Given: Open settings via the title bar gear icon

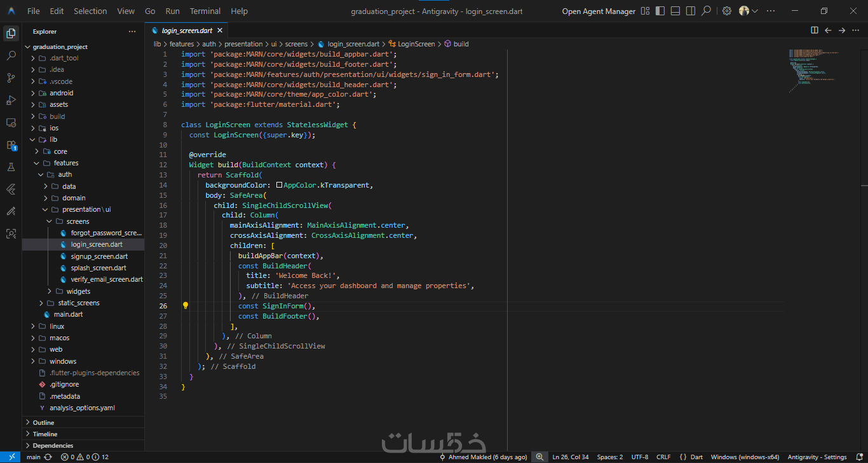Looking at the screenshot, I should [727, 11].
